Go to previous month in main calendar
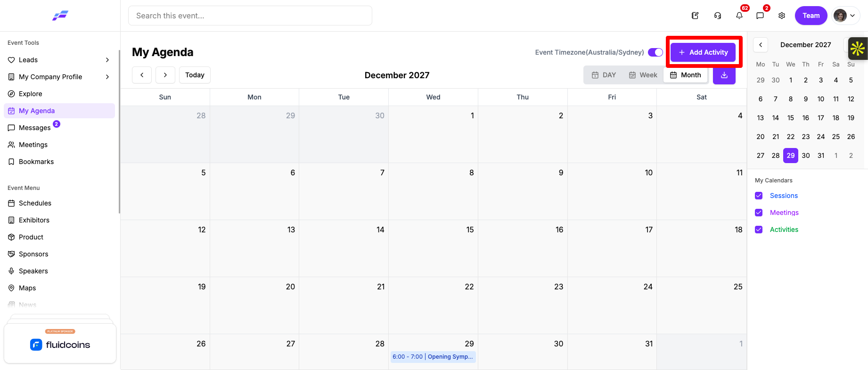Screen dimensions: 868x370 142,75
